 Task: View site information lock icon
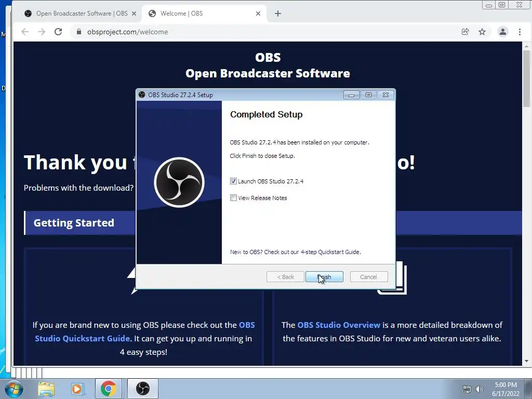click(79, 32)
